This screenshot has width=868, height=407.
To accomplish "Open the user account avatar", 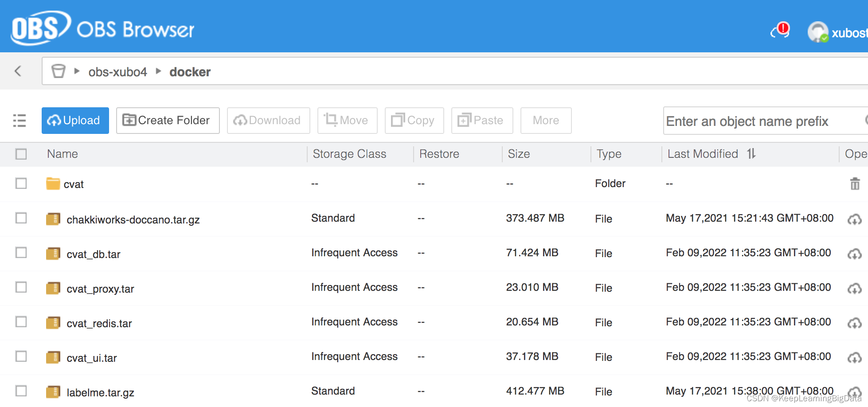I will point(817,32).
